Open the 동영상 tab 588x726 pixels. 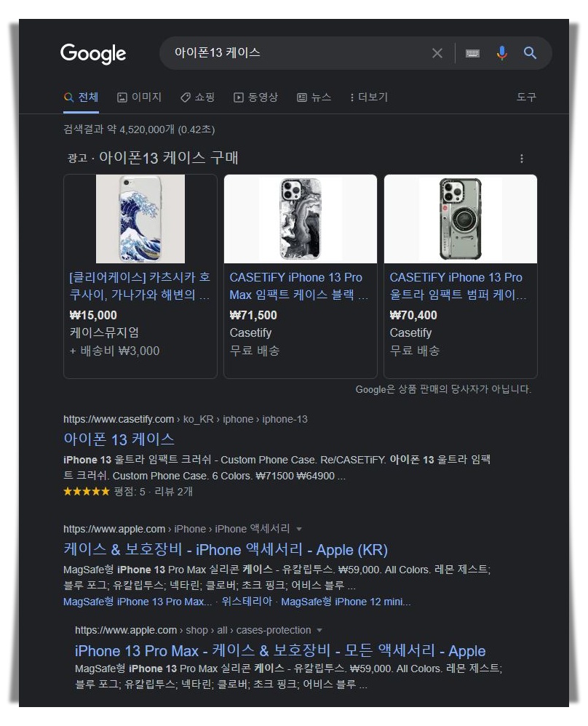[x=255, y=97]
